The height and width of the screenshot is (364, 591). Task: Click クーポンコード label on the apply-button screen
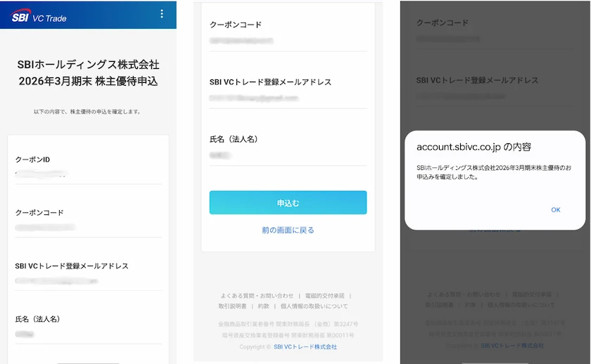[x=236, y=25]
